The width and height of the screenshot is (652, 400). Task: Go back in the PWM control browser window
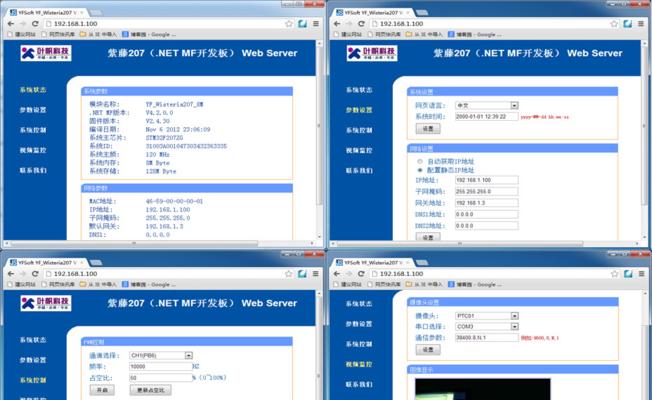point(11,274)
